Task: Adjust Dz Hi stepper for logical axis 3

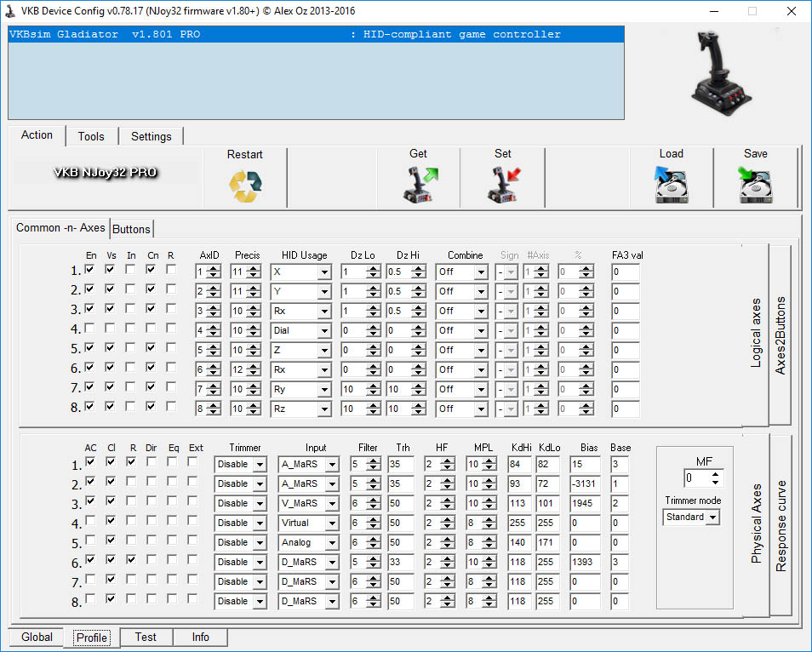Action: pos(419,312)
